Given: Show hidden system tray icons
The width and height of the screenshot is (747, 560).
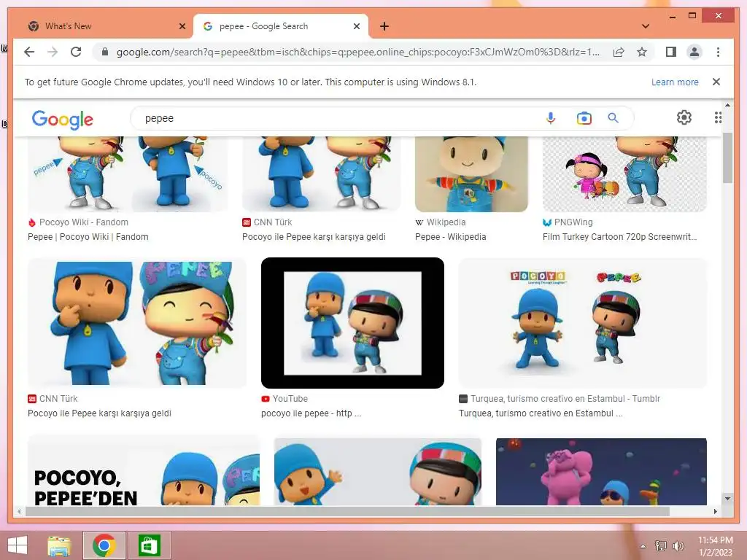Looking at the screenshot, I should 643,546.
